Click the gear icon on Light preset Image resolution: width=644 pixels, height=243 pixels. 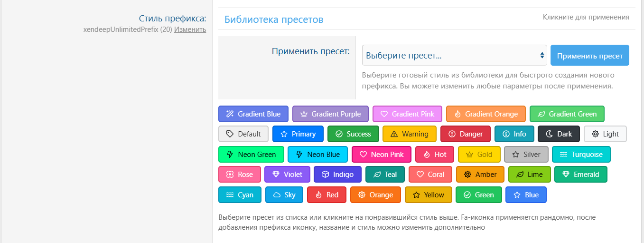point(595,134)
